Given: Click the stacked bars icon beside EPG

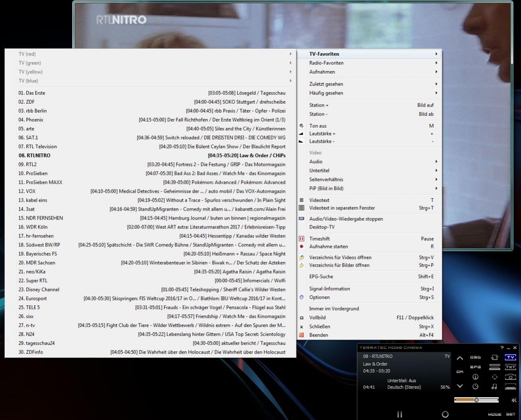Looking at the screenshot, I should (495, 367).
